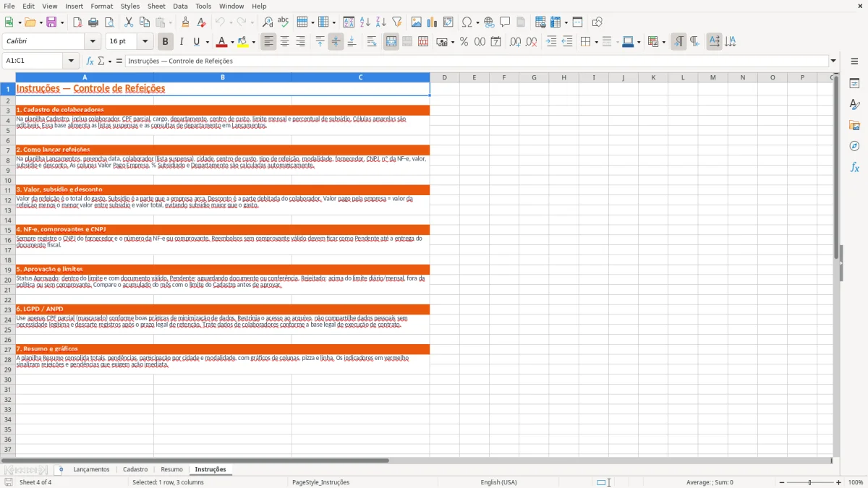868x488 pixels.
Task: Open the Data menu
Action: pos(180,6)
